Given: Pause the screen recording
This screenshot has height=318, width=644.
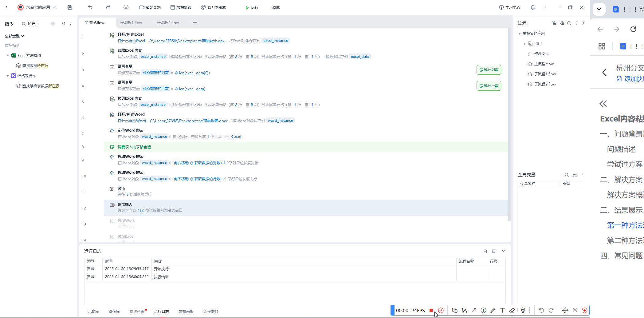Looking at the screenshot, I should point(441,310).
